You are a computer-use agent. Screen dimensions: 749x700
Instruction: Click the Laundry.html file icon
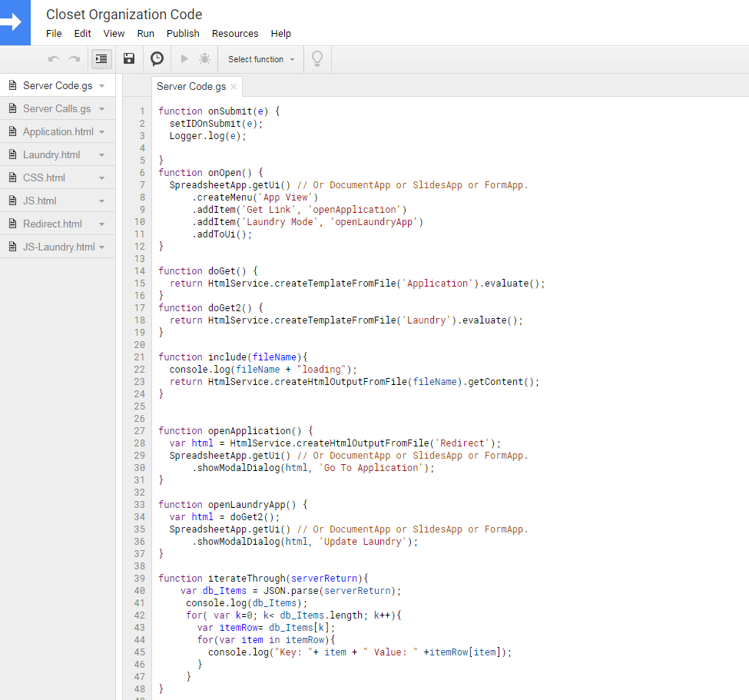click(13, 154)
